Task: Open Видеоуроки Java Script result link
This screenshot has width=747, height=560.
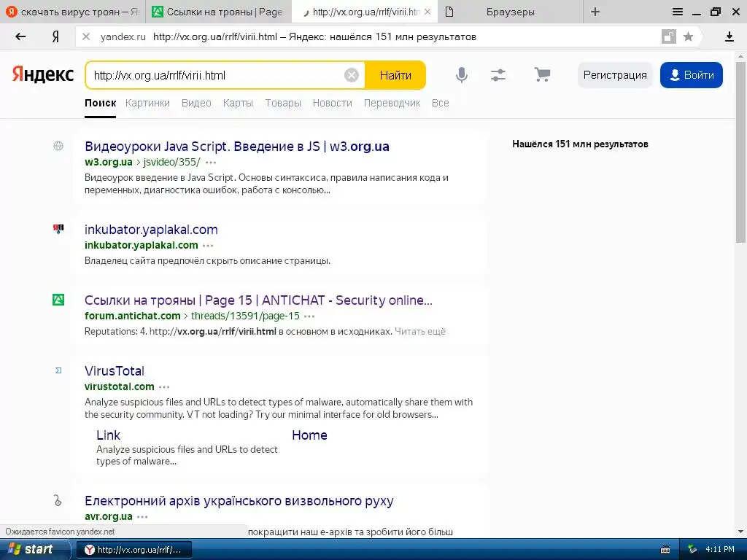Action: point(237,146)
